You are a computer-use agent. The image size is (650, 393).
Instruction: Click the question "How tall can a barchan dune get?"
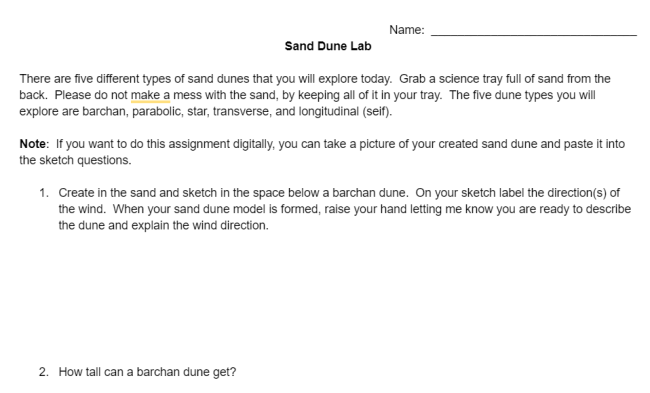point(147,372)
